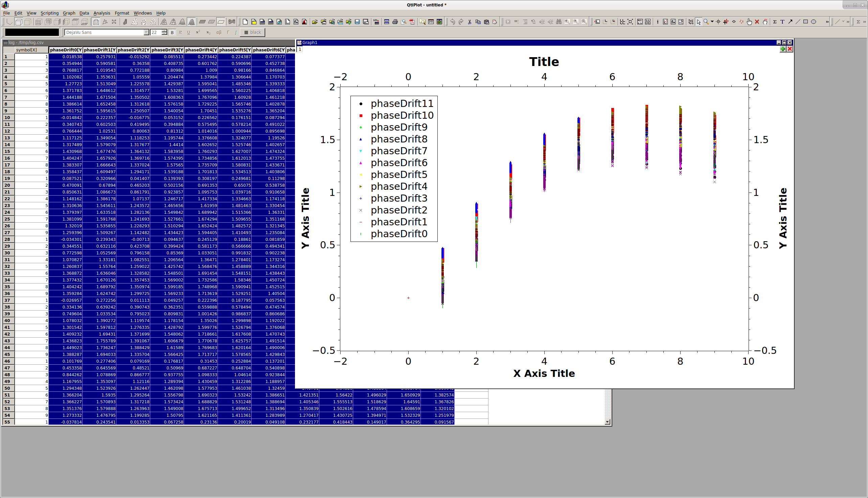Add a layer with the green plus
The width and height of the screenshot is (868, 498).
782,49
